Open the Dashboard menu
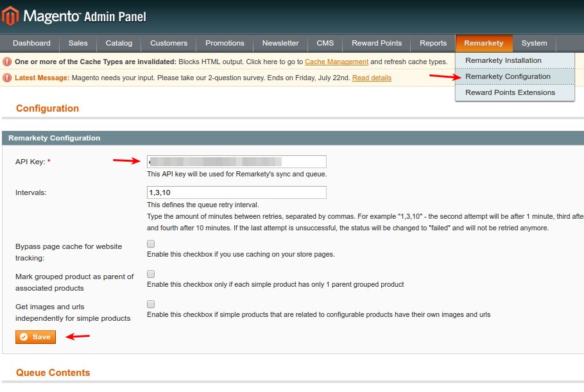Image resolution: width=584 pixels, height=392 pixels. pos(31,43)
